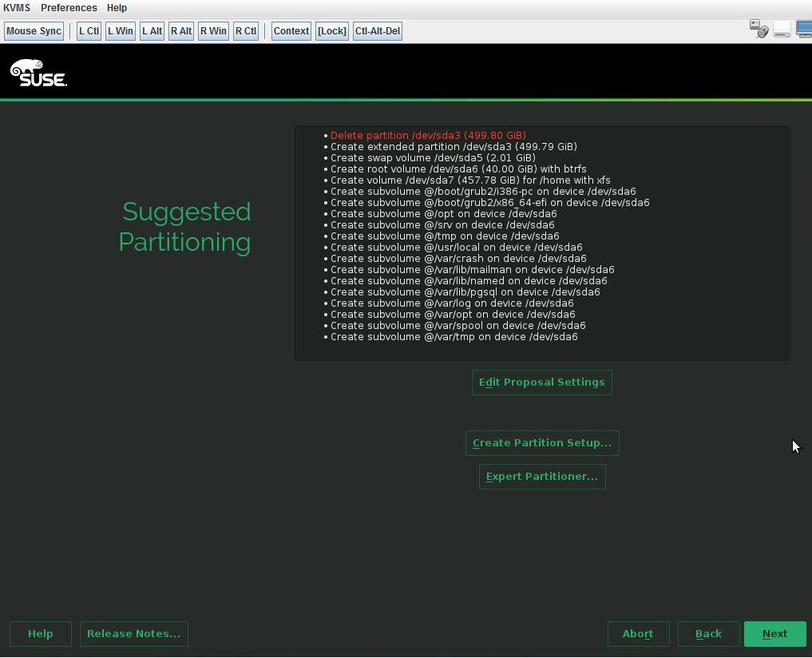Viewport: 812px width, 658px height.
Task: Open the KVMS menu
Action: tap(16, 8)
